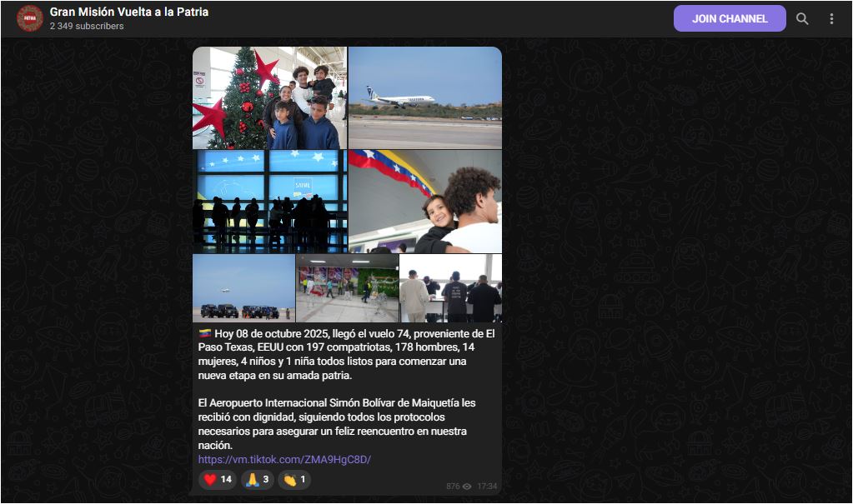Open the vm.tiktok.com link
Screen dimensions: 853x504
pyautogui.click(x=284, y=460)
